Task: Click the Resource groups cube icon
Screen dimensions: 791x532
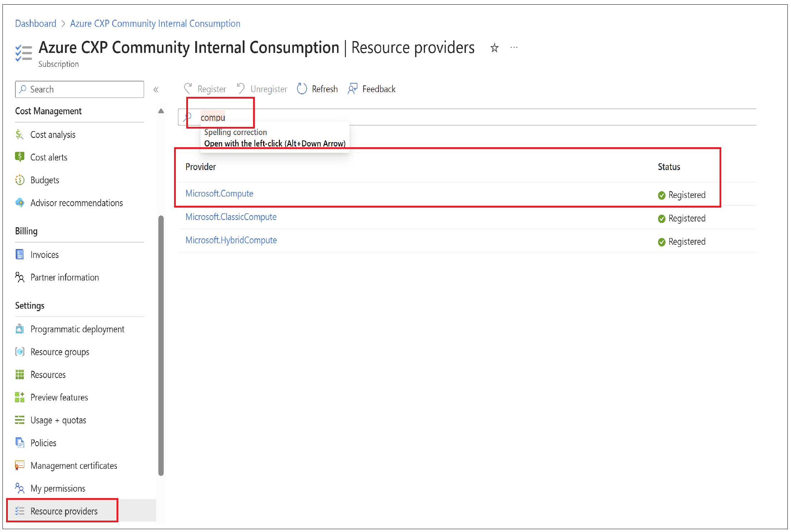Action: click(20, 352)
